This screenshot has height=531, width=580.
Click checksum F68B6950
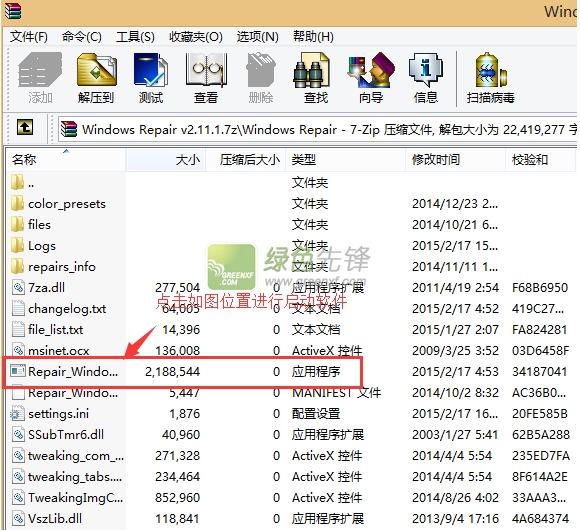point(540,287)
